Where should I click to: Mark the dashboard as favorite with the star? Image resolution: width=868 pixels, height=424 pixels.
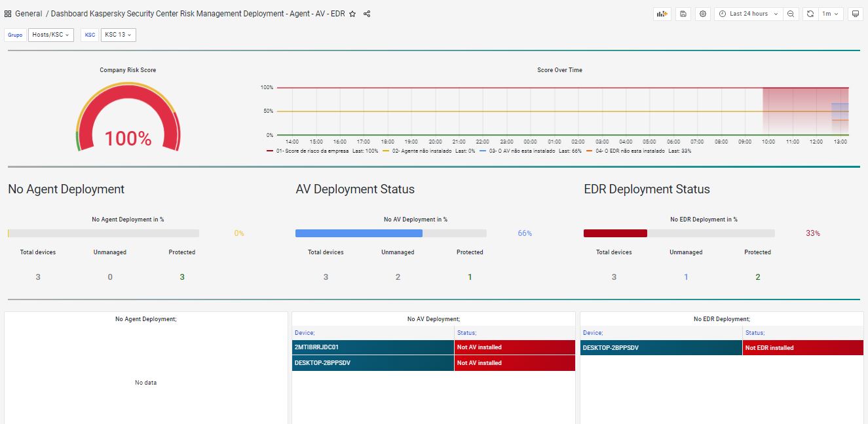[352, 14]
